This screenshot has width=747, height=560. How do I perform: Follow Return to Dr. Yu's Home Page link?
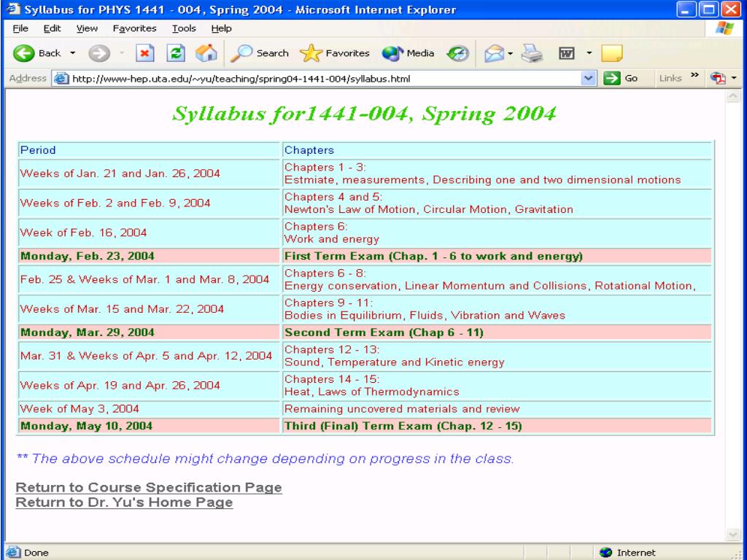[124, 502]
